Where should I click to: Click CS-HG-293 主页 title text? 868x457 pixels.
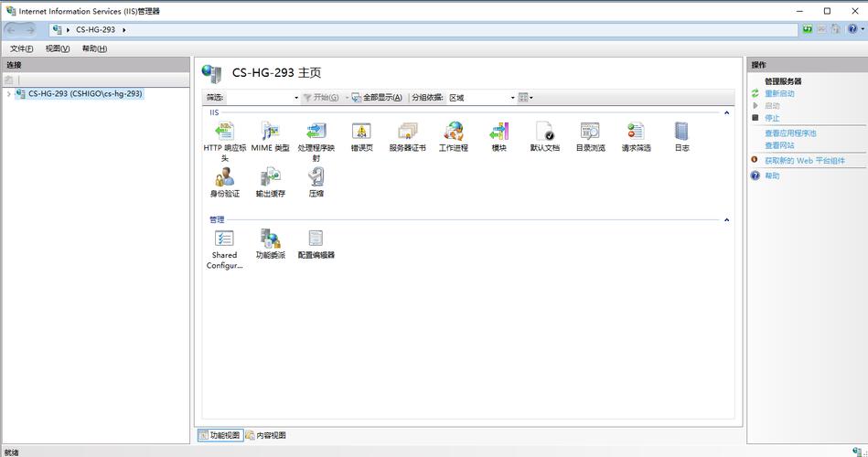(x=276, y=73)
